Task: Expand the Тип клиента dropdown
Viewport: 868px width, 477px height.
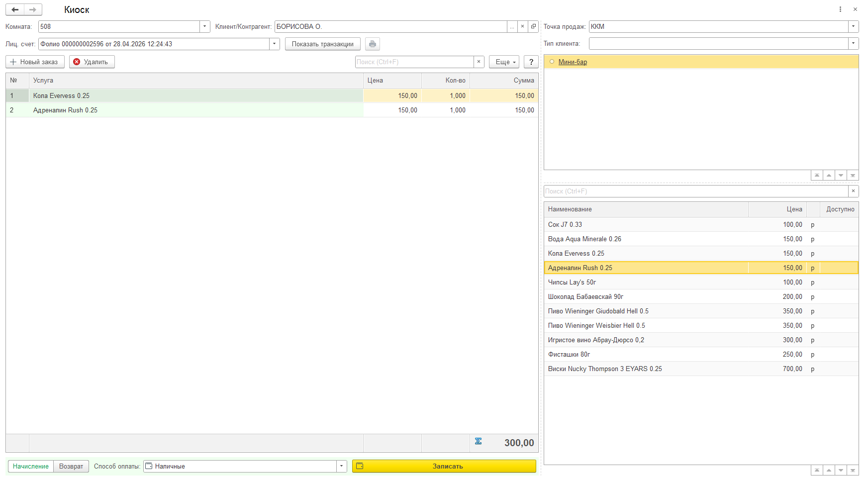Action: [853, 43]
